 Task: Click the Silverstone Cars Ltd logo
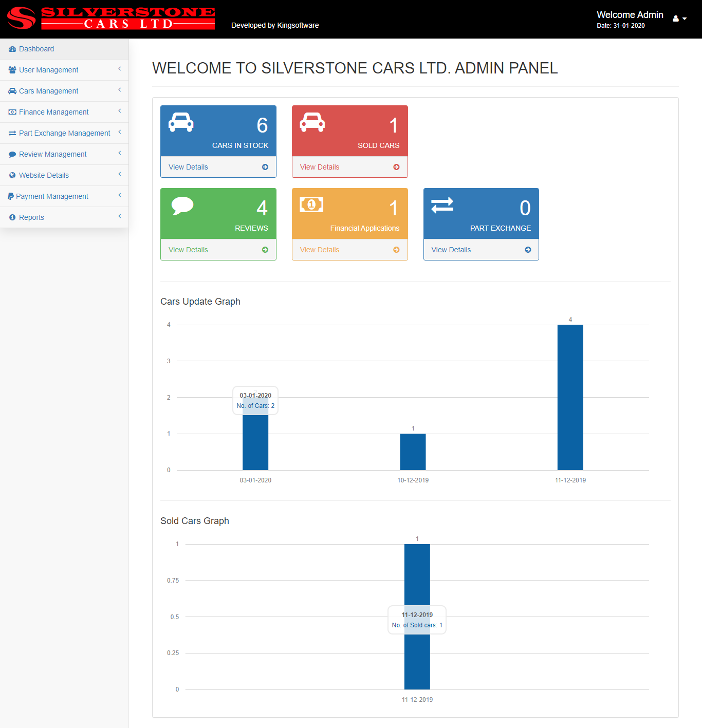pos(110,18)
